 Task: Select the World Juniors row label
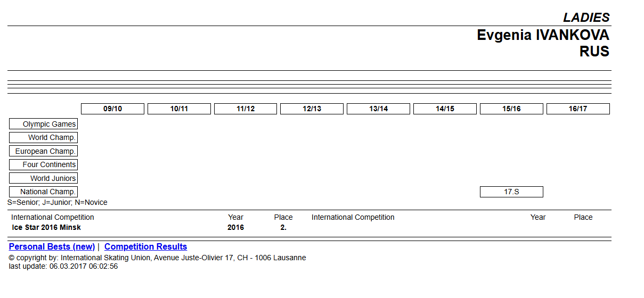[x=43, y=178]
